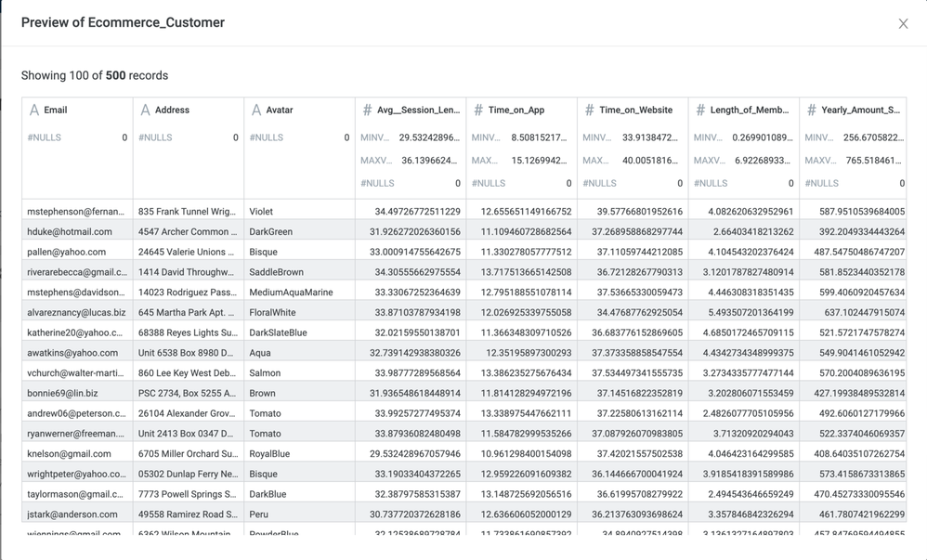927x560 pixels.
Task: Click the numeric type icon for Time_on_Website
Action: 589,110
